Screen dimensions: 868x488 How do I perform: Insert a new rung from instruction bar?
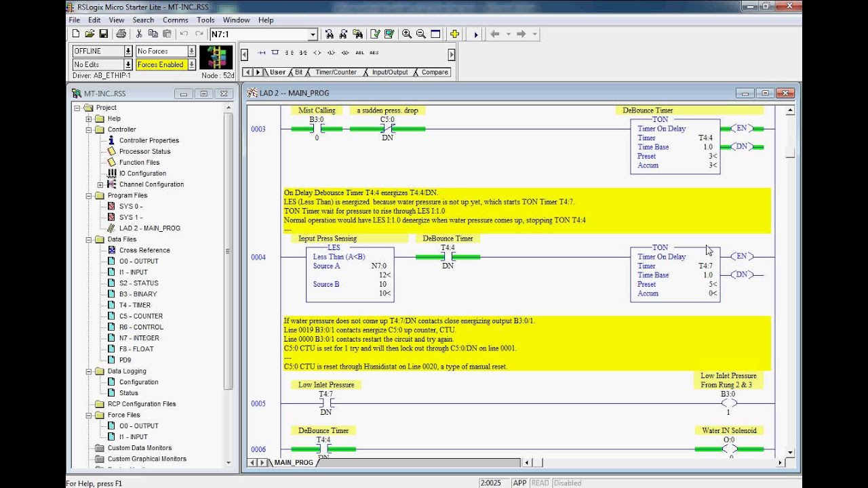(262, 53)
